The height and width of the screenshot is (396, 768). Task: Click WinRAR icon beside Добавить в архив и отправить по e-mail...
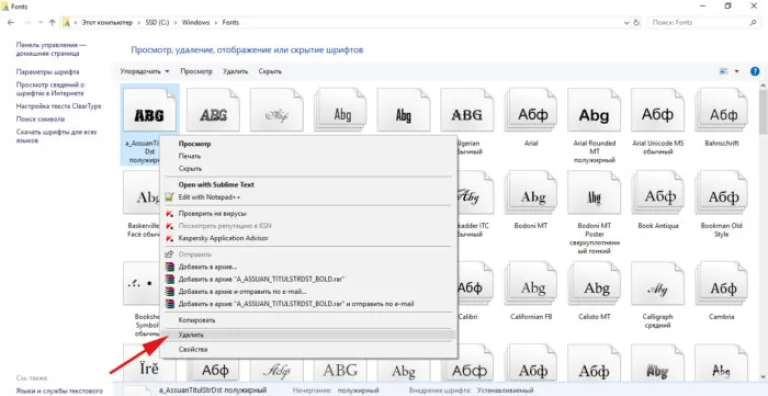click(169, 292)
